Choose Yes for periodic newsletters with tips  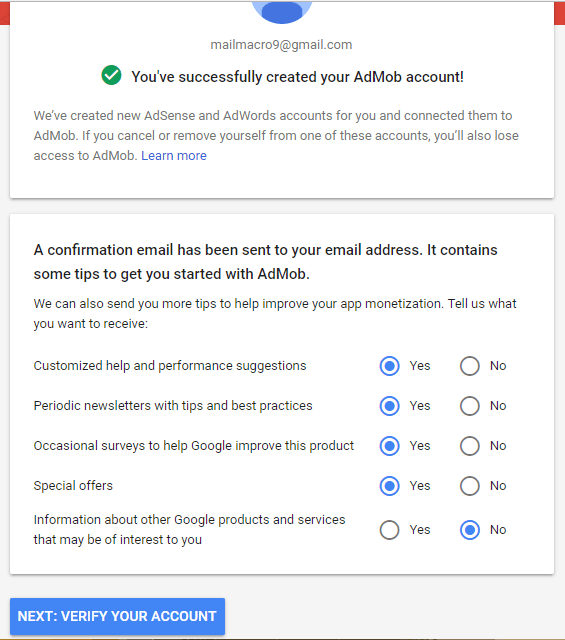(x=389, y=406)
